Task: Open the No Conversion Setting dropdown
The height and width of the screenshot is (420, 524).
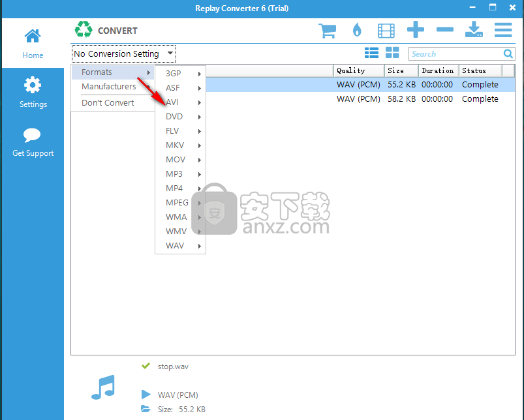Action: [123, 53]
